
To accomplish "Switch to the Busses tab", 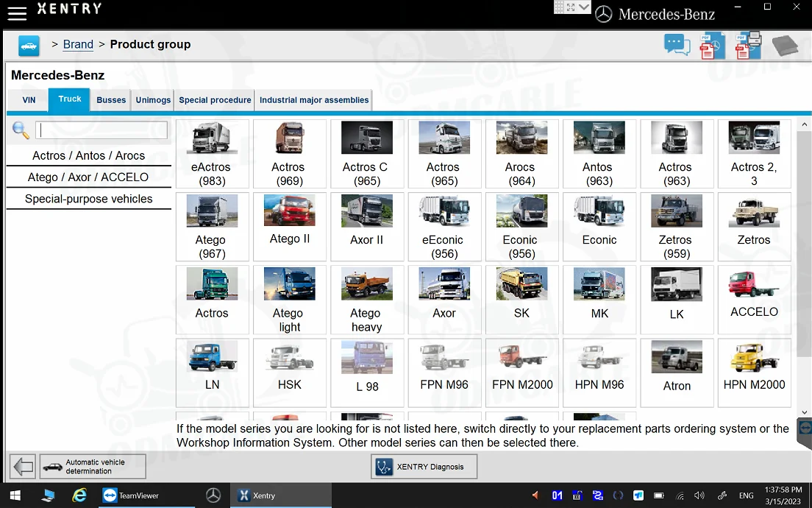I will click(111, 100).
